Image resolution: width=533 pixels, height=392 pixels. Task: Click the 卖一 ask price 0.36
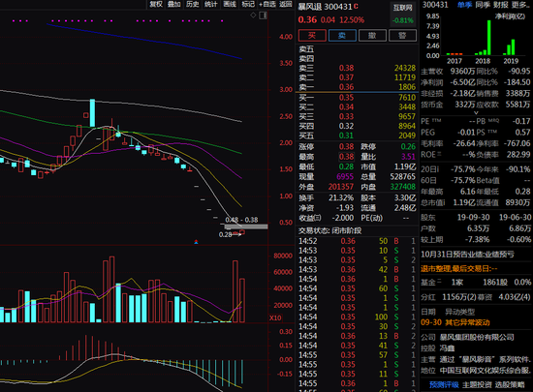(x=346, y=87)
